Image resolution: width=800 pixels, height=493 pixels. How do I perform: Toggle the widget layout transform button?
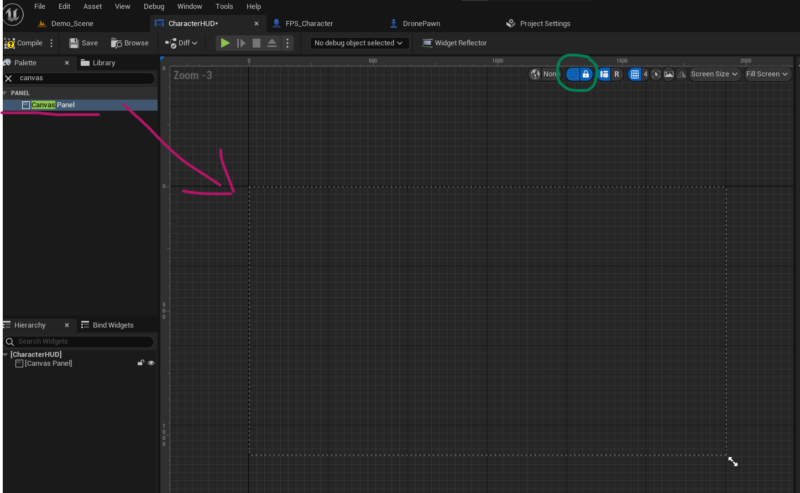[604, 75]
